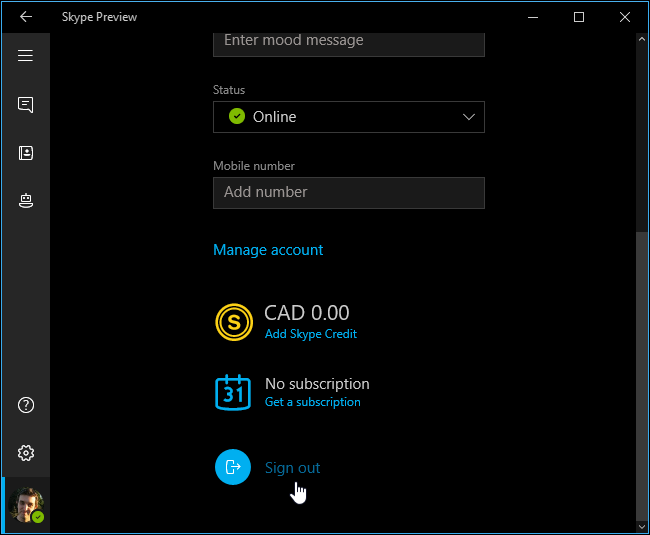Minimize the Skype Preview window
Image resolution: width=650 pixels, height=535 pixels.
[x=533, y=17]
